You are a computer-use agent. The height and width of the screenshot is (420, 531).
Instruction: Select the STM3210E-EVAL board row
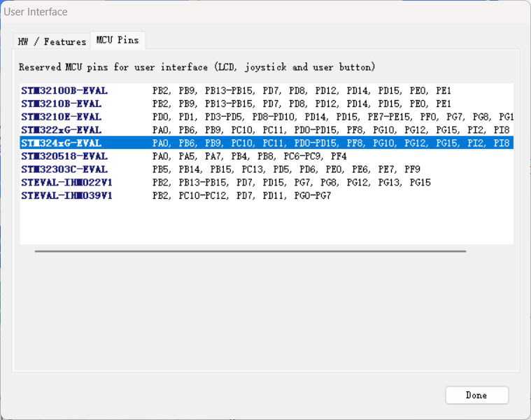(x=267, y=117)
